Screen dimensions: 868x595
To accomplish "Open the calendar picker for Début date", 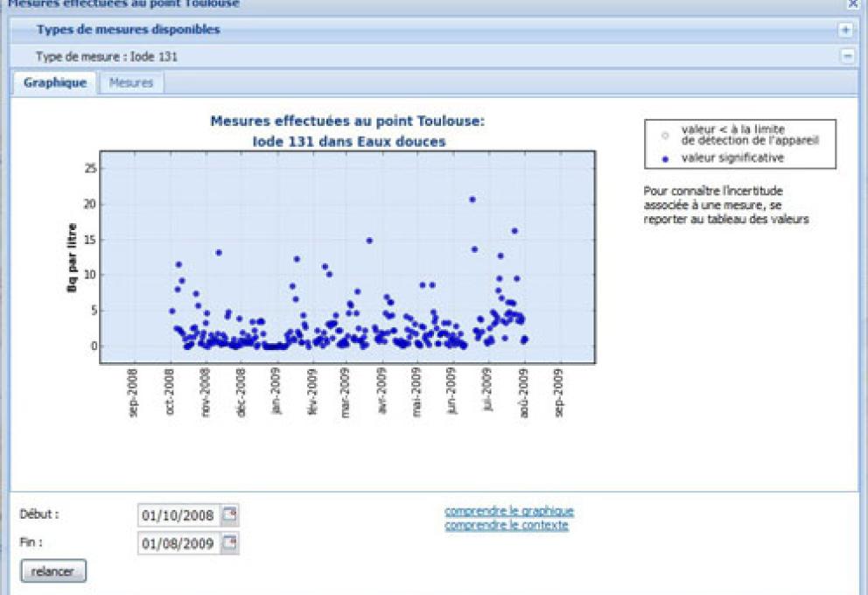I will (x=230, y=514).
